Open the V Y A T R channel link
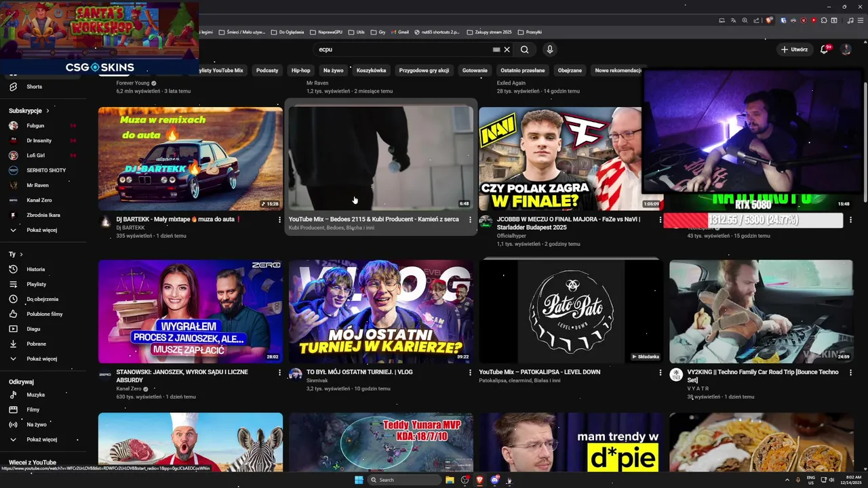This screenshot has height=488, width=868. tap(698, 388)
